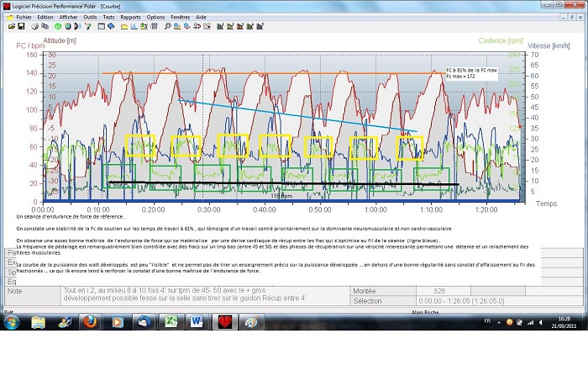Open the Fichier menu
This screenshot has width=588, height=365.
click(24, 18)
